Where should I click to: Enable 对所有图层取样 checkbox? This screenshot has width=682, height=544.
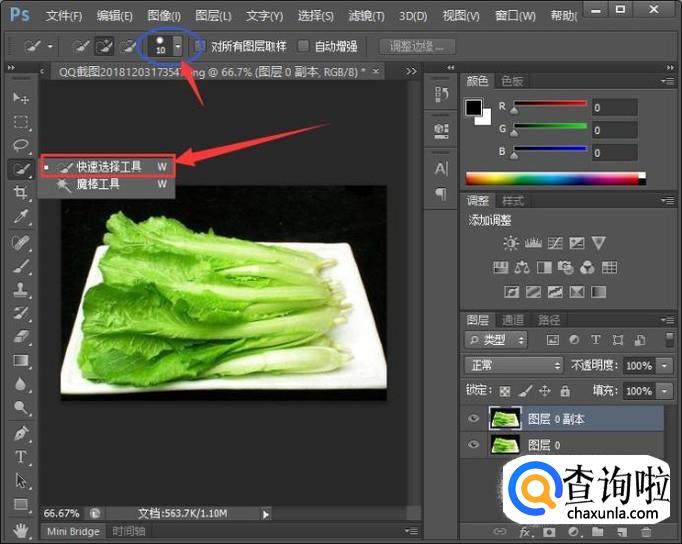pos(200,46)
